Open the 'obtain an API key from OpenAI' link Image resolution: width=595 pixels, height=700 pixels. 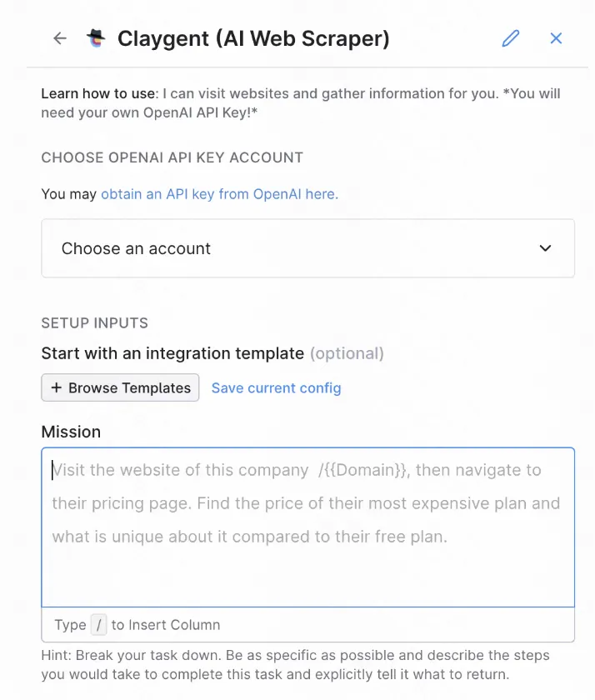(x=219, y=194)
